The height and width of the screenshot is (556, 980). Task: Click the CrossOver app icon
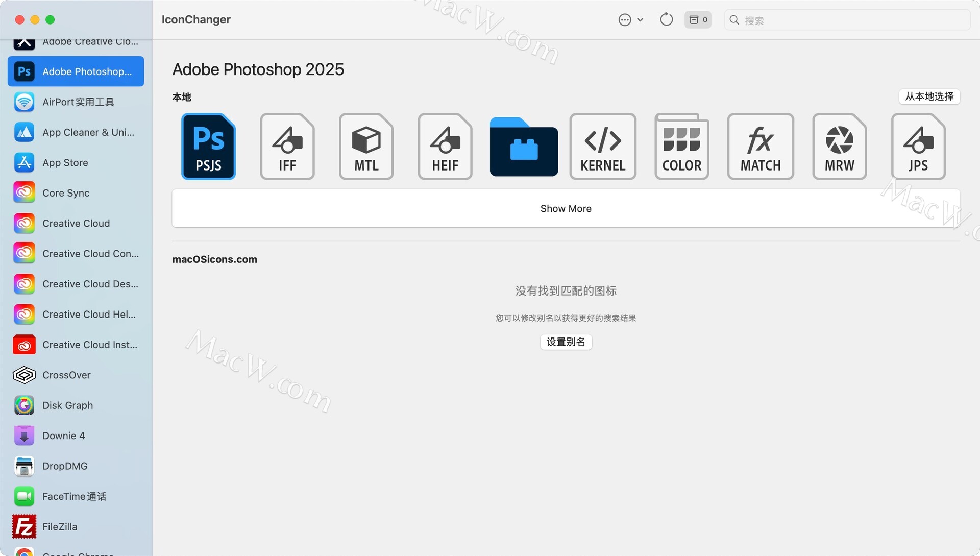coord(24,375)
